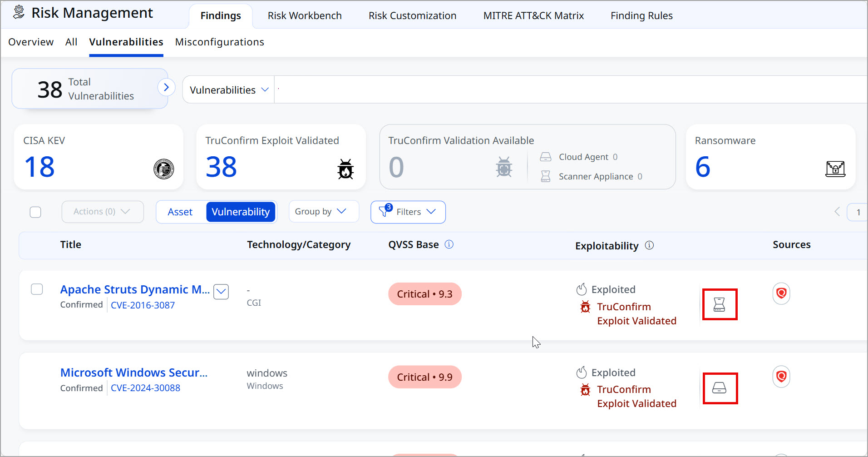Open the CVE-2024-30088 link
The width and height of the screenshot is (868, 457).
pyautogui.click(x=146, y=388)
